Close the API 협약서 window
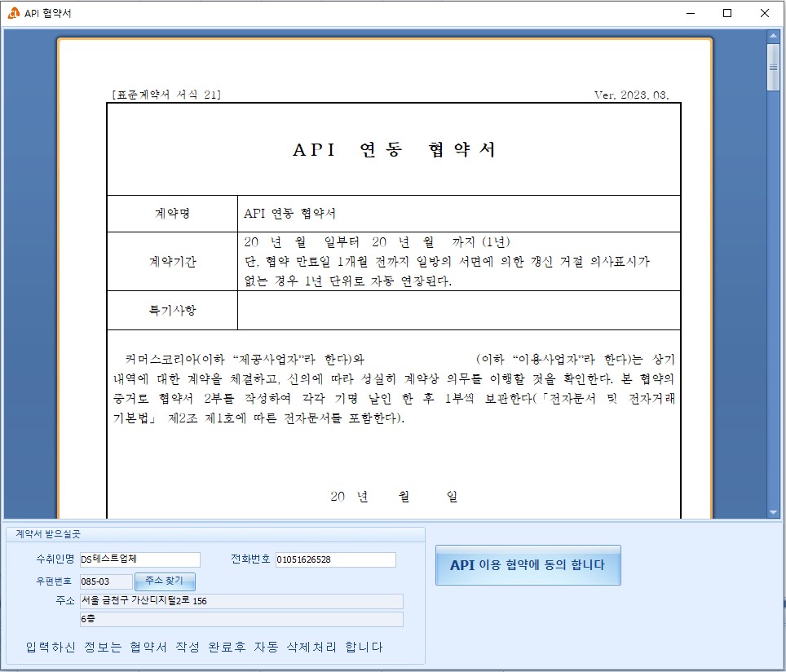 765,13
